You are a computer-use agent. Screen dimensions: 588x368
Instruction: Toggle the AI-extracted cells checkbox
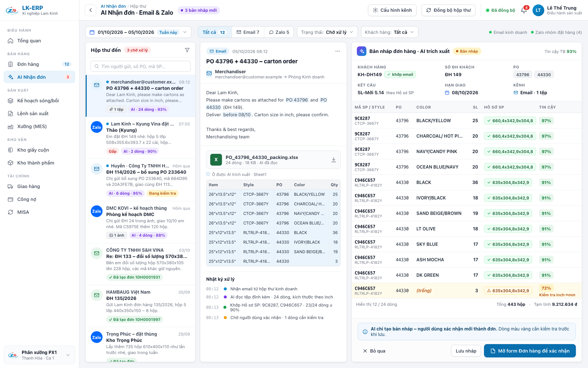208,174
